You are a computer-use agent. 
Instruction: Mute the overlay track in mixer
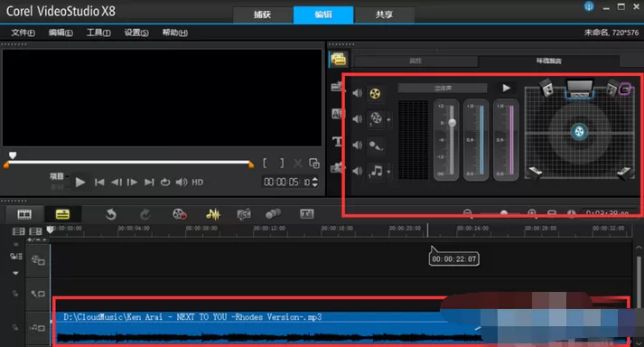point(358,118)
